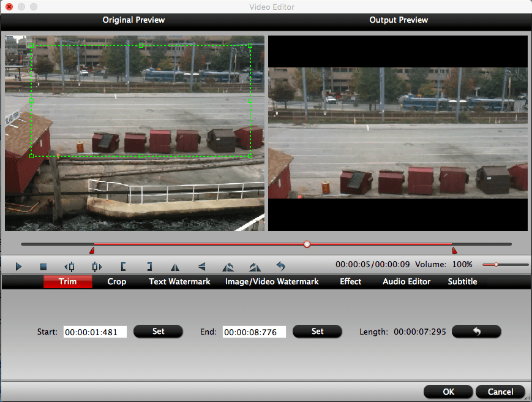The width and height of the screenshot is (532, 402).
Task: Step forward one frame using the frame-forward icon
Action: 96,266
